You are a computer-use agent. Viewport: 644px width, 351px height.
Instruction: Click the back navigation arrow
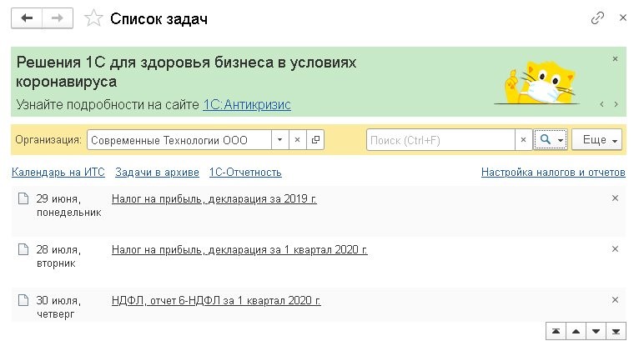coord(28,18)
